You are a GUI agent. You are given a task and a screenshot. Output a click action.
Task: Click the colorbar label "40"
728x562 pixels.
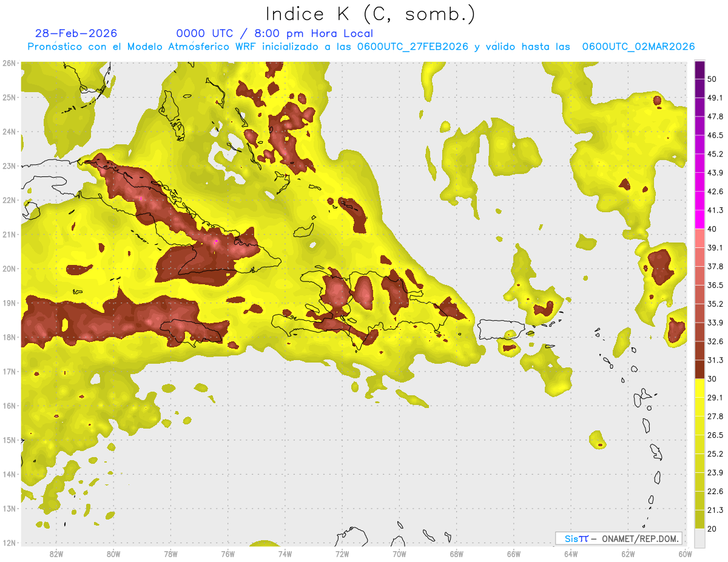click(x=712, y=229)
